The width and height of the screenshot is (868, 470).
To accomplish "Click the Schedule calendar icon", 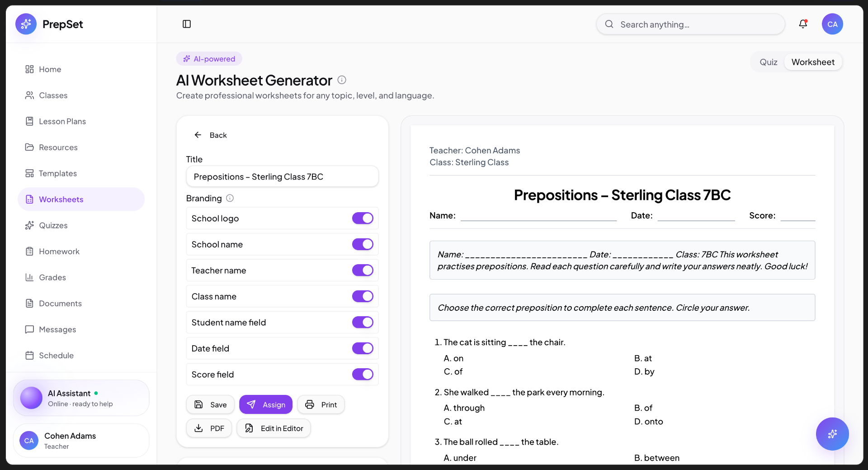I will [29, 356].
